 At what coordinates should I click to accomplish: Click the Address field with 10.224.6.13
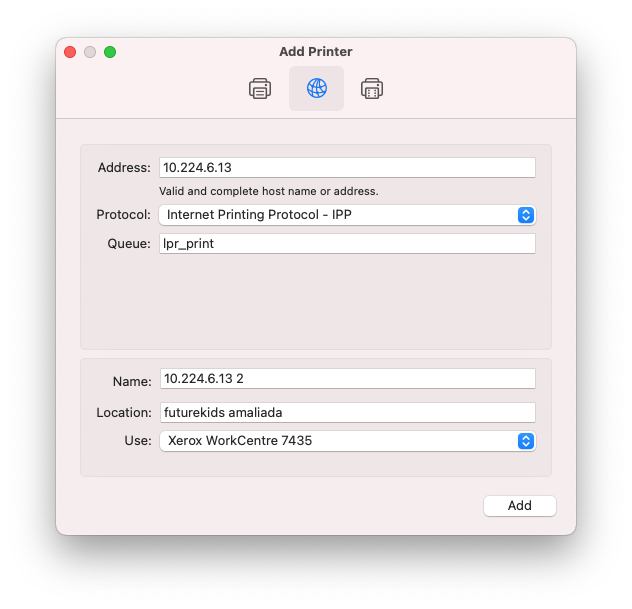click(x=347, y=168)
